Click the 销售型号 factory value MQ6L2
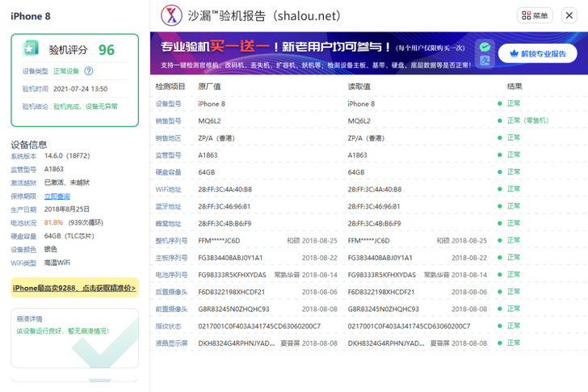Screen dimensions: 588x392 coord(209,120)
